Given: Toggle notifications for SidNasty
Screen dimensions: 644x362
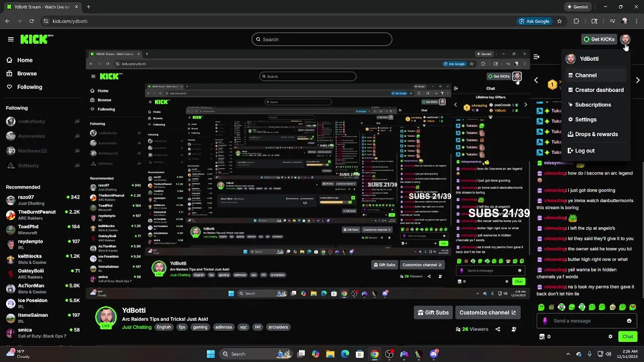Looking at the screenshot, I should point(77,165).
